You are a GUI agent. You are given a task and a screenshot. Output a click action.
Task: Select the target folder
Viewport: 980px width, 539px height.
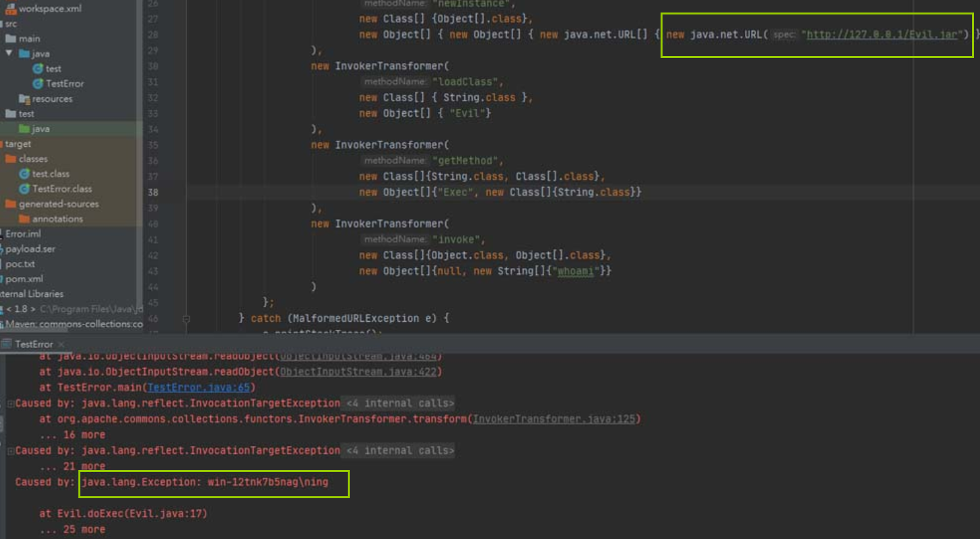click(x=18, y=144)
